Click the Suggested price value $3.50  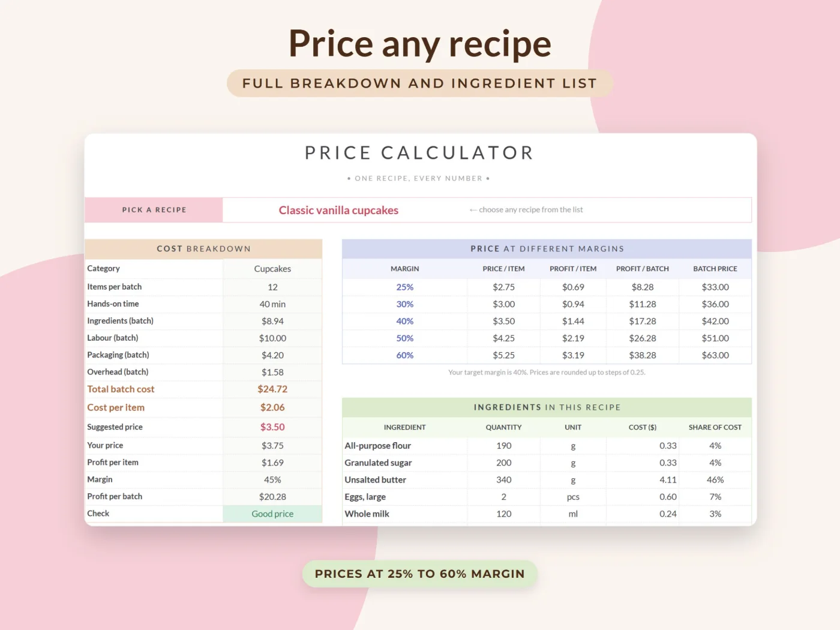click(272, 427)
